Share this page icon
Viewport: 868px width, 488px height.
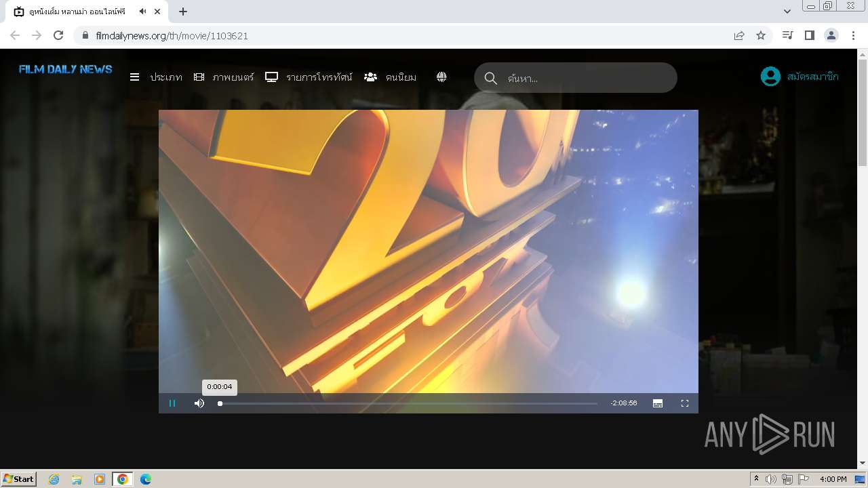[739, 35]
